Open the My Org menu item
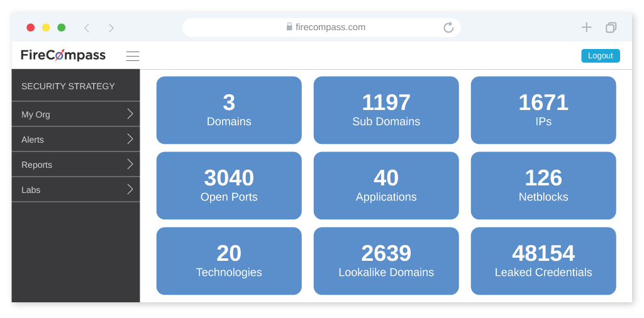Screen dimensions: 644x318 pyautogui.click(x=75, y=114)
